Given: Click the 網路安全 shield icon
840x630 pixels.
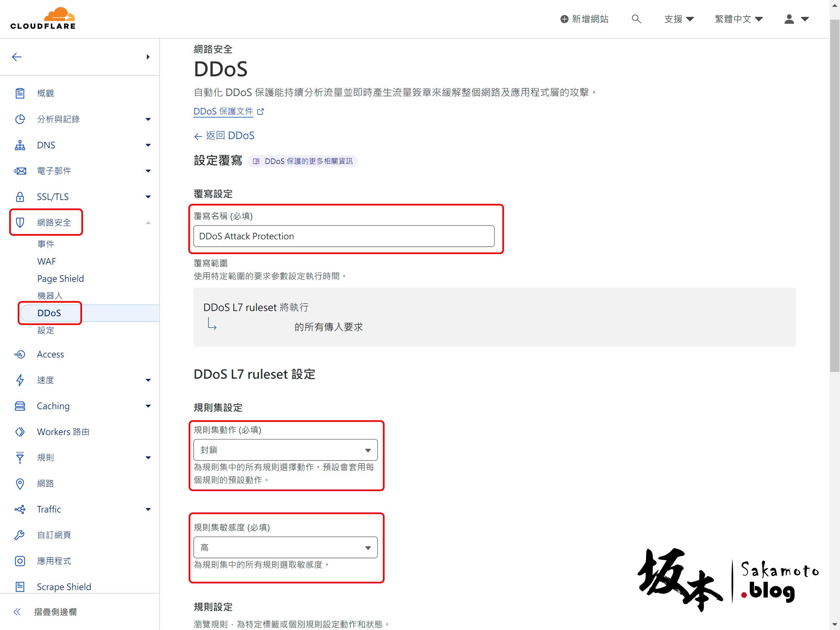Looking at the screenshot, I should [x=20, y=222].
